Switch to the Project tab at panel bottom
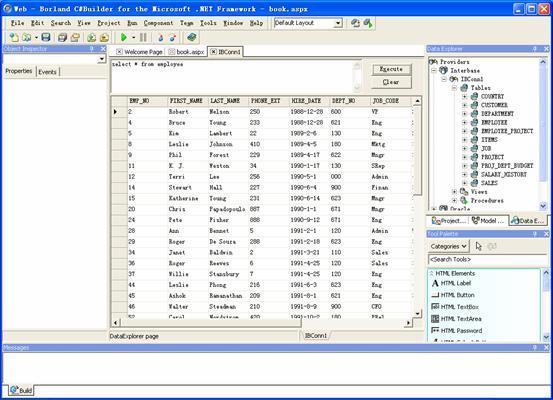Screen dimensions: 553x400 click(449, 221)
